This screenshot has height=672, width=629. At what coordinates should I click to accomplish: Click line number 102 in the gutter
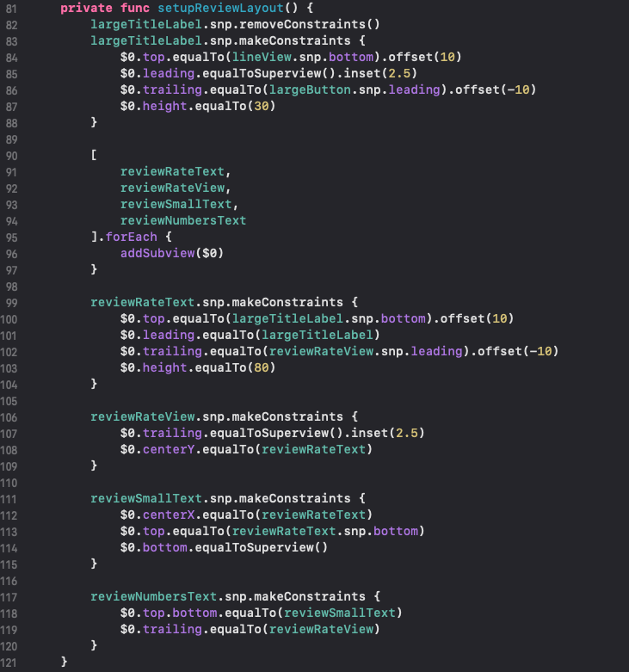(9, 352)
